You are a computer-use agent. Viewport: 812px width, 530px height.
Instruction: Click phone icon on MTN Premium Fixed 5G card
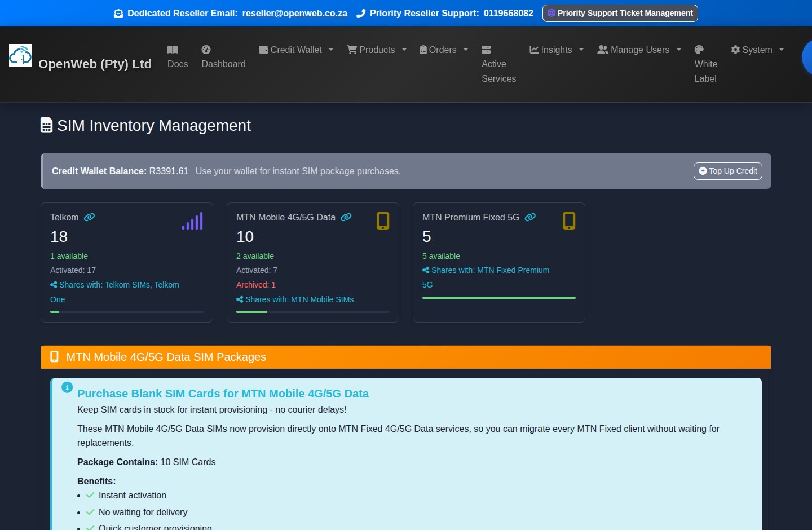click(569, 221)
